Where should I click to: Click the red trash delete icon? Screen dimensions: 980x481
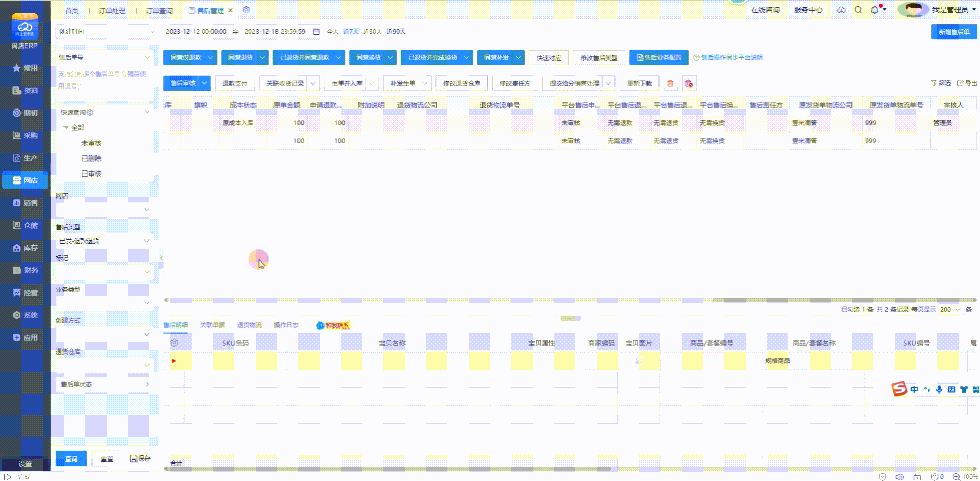pos(670,83)
